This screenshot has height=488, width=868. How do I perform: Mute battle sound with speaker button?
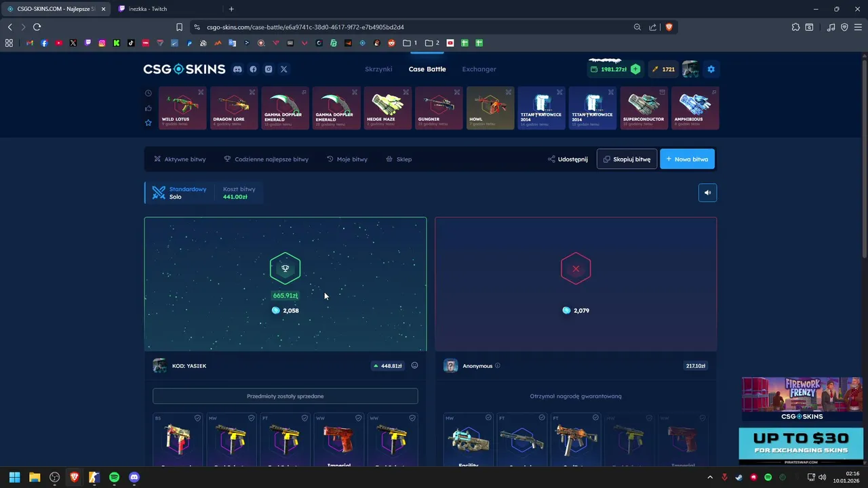click(x=707, y=193)
